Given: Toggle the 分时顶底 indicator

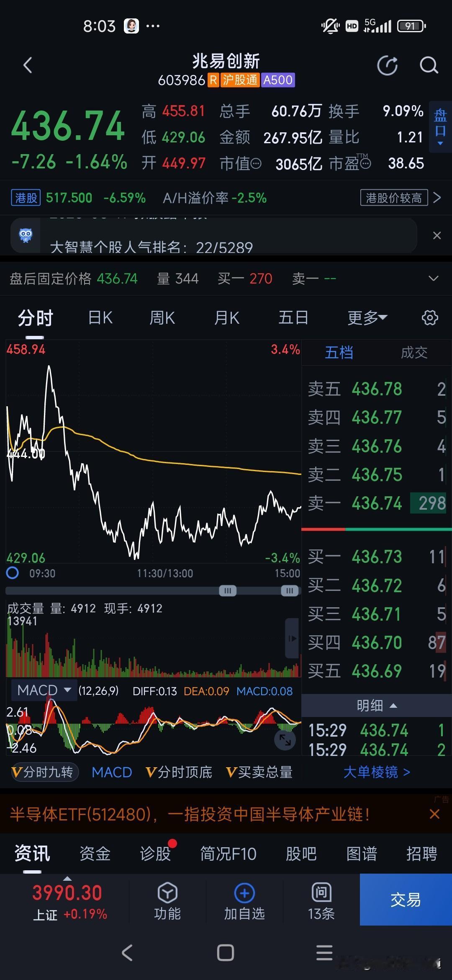Looking at the screenshot, I should click(179, 772).
